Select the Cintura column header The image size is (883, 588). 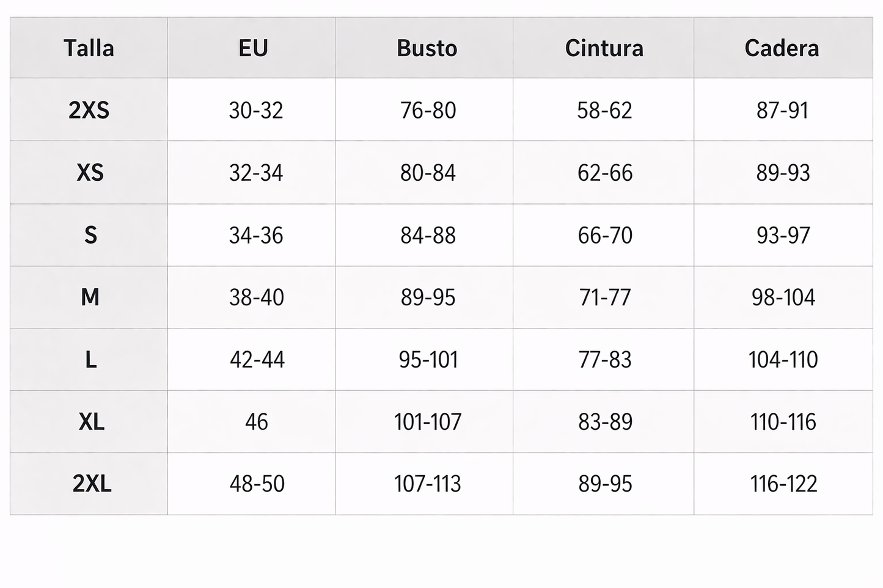pos(604,48)
